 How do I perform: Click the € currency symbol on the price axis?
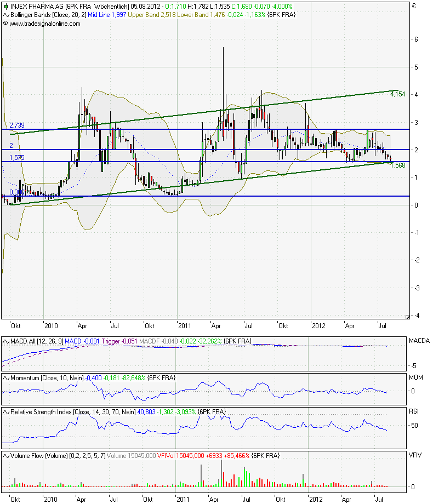click(414, 6)
